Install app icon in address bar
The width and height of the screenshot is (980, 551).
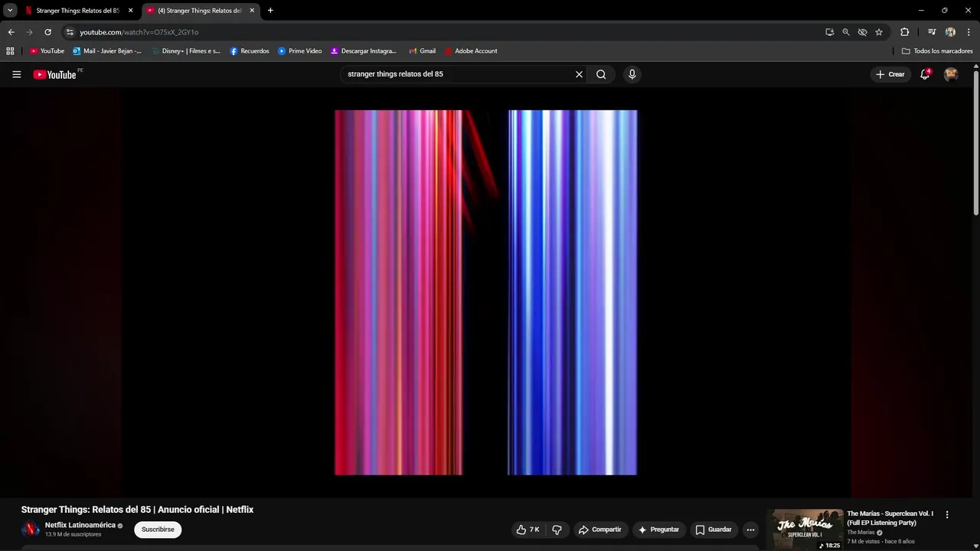829,32
